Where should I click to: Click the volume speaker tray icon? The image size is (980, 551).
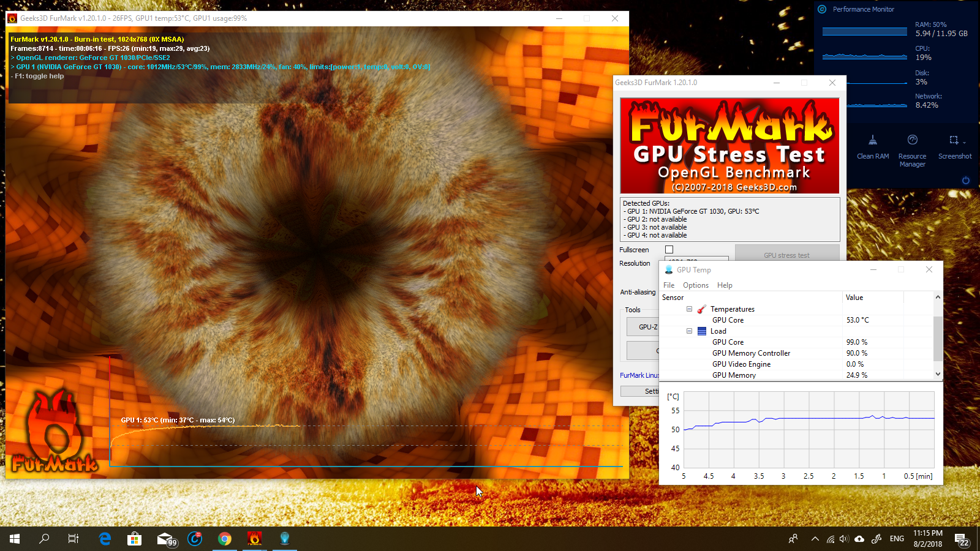click(x=844, y=539)
